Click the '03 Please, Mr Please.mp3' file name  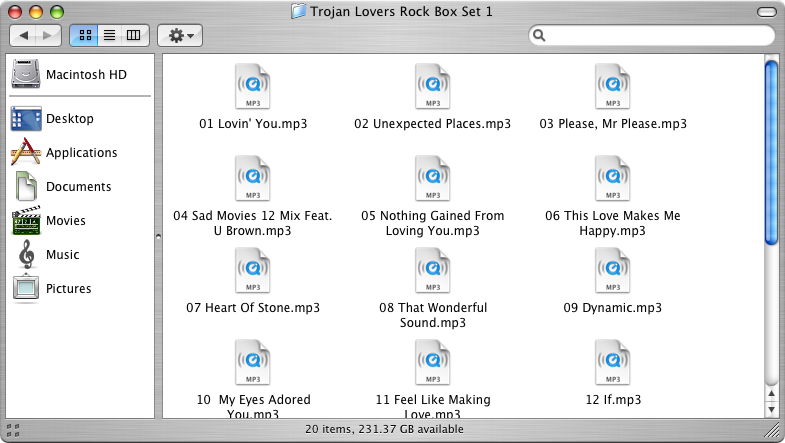[613, 124]
